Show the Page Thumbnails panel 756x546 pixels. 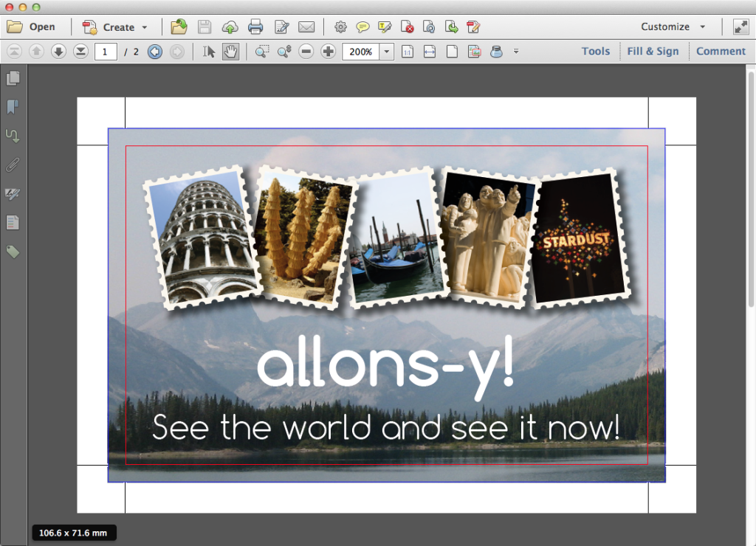point(13,78)
